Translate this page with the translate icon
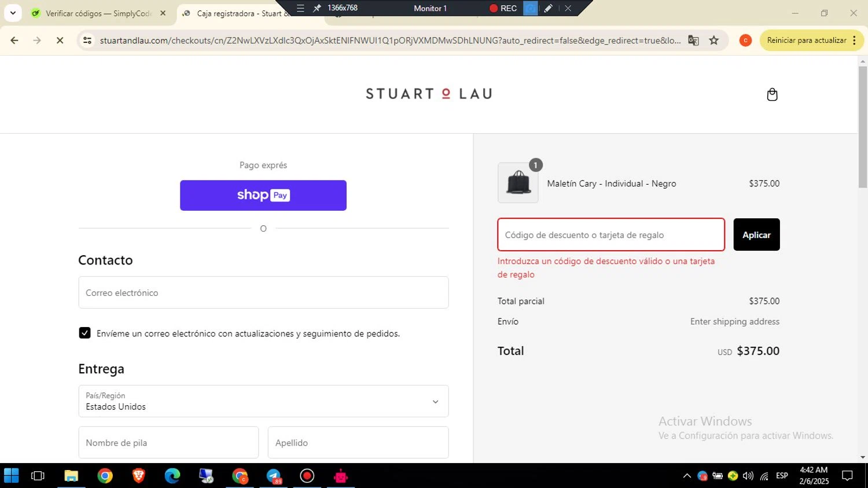Image resolution: width=868 pixels, height=488 pixels. coord(693,40)
